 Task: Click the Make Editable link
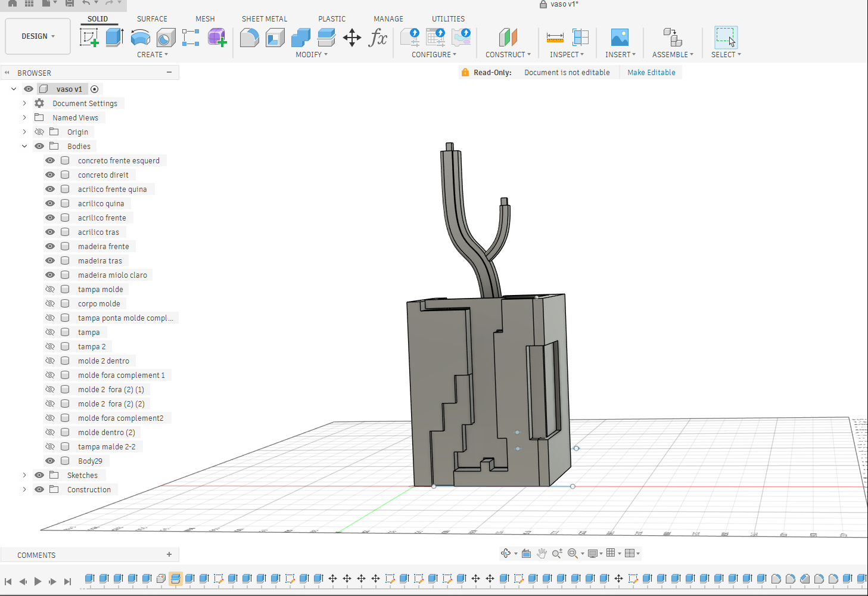pyautogui.click(x=651, y=72)
